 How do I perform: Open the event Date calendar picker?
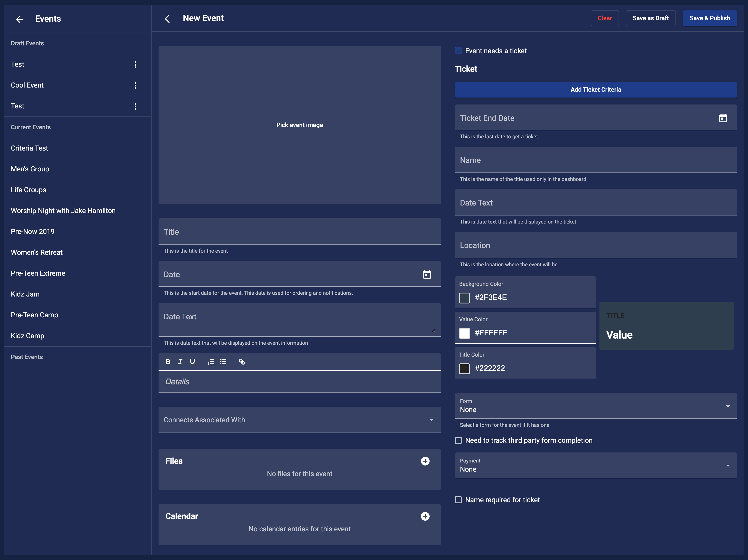(x=427, y=274)
